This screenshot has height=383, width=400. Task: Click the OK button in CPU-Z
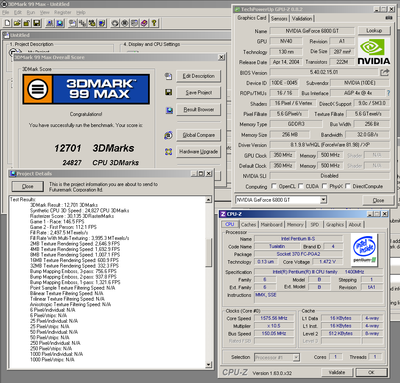click(x=371, y=372)
